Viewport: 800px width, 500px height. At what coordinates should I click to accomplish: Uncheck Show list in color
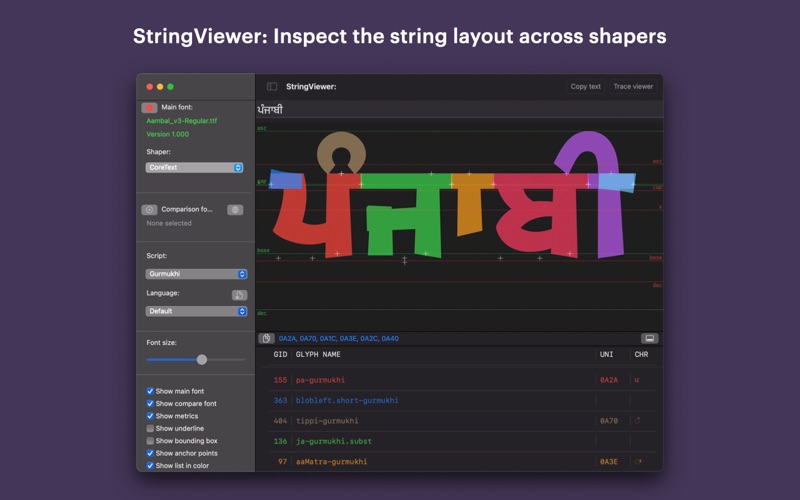tap(150, 465)
